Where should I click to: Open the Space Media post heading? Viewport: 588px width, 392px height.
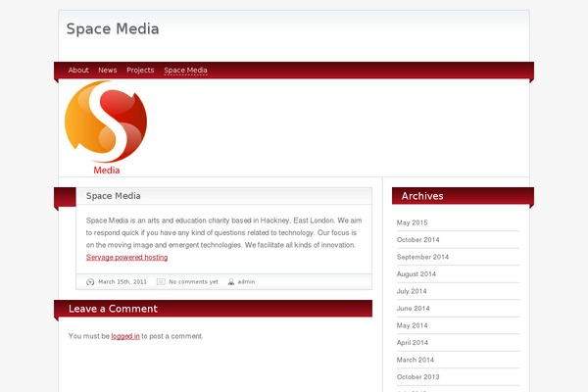(114, 196)
